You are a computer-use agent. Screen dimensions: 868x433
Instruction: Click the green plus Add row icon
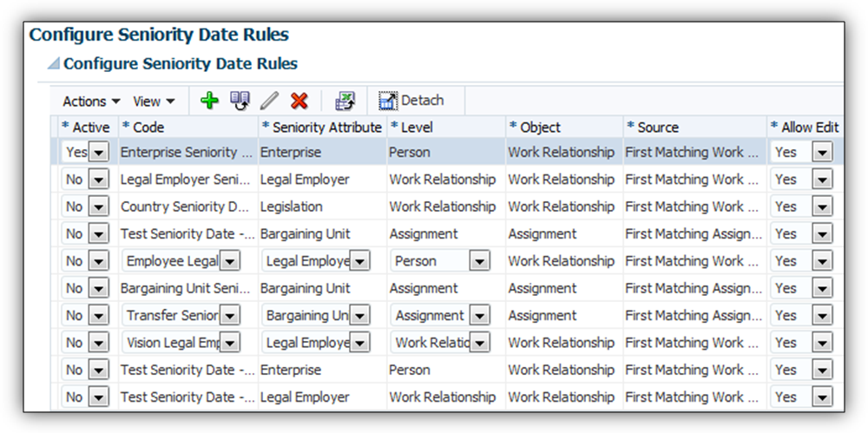[209, 101]
